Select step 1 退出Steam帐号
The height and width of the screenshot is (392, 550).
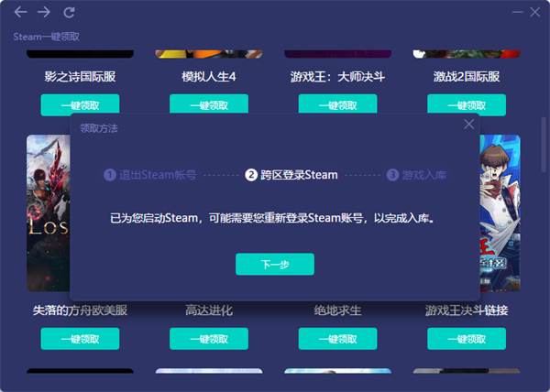pos(150,174)
